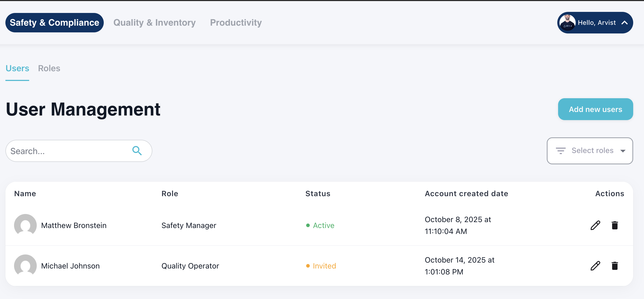Open Matthew Bronstein's avatar image

coord(25,225)
